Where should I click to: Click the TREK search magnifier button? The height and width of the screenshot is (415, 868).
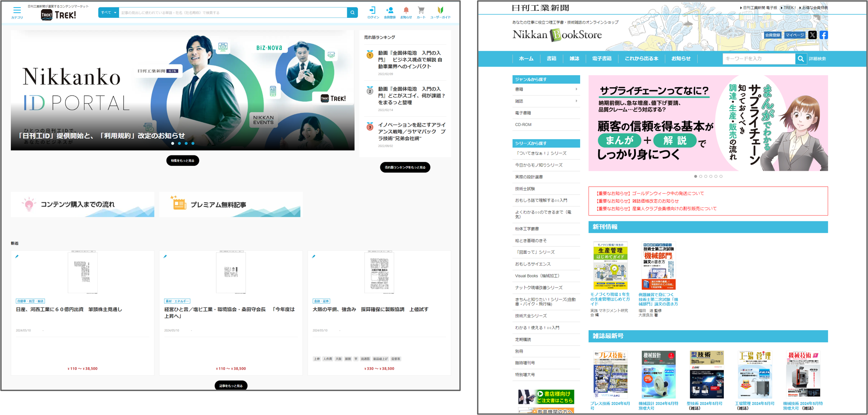(353, 12)
